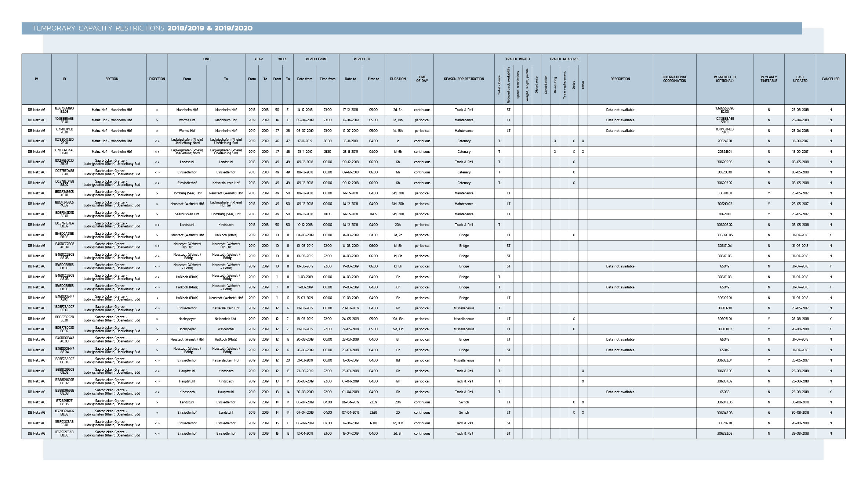The image size is (868, 482).
Task: Select the TIME OF DAY header
Action: click(422, 79)
